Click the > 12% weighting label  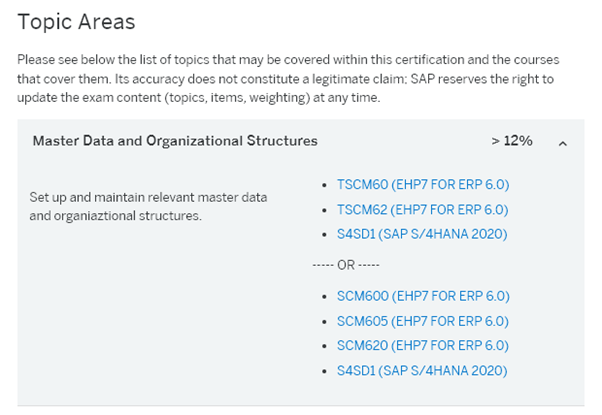tap(512, 141)
